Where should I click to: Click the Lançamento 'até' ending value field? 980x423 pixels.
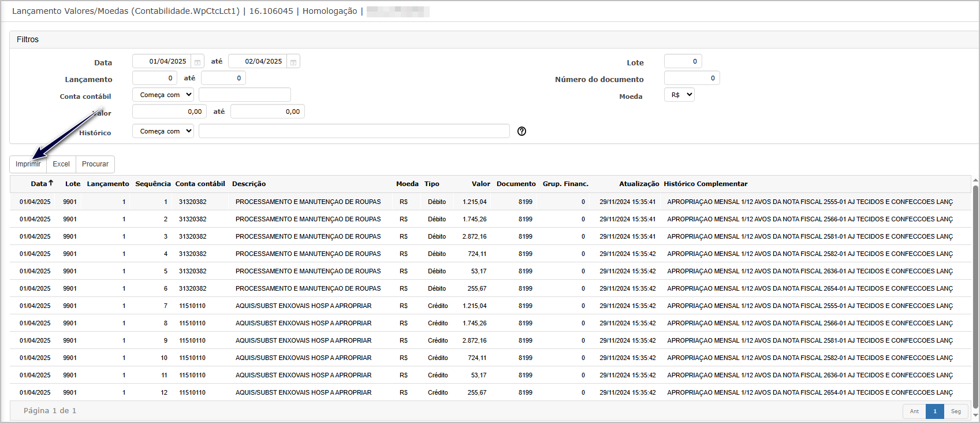(x=223, y=78)
